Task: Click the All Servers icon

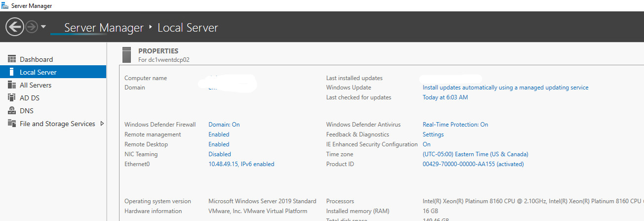Action: point(12,85)
